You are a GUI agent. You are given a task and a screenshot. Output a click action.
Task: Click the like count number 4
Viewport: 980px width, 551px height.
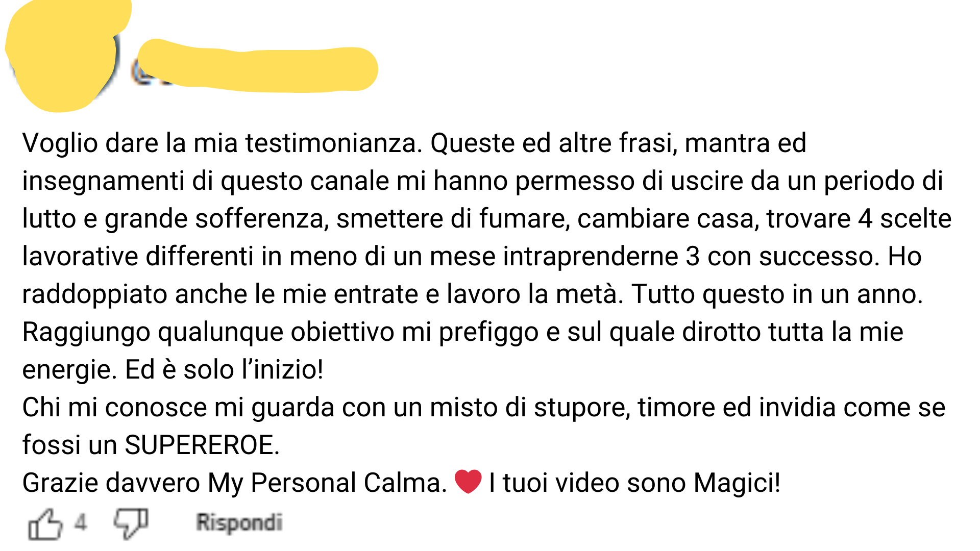click(x=81, y=522)
